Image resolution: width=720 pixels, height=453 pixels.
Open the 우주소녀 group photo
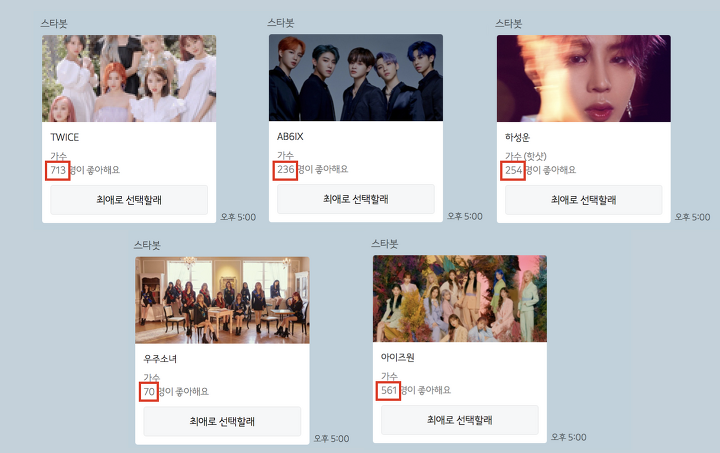click(x=222, y=300)
